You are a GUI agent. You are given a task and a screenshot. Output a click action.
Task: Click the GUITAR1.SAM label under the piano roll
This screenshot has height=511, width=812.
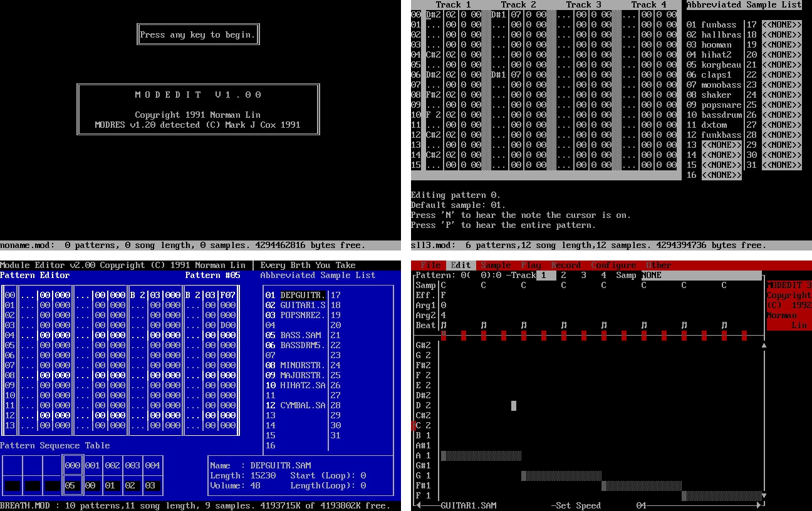coord(469,505)
